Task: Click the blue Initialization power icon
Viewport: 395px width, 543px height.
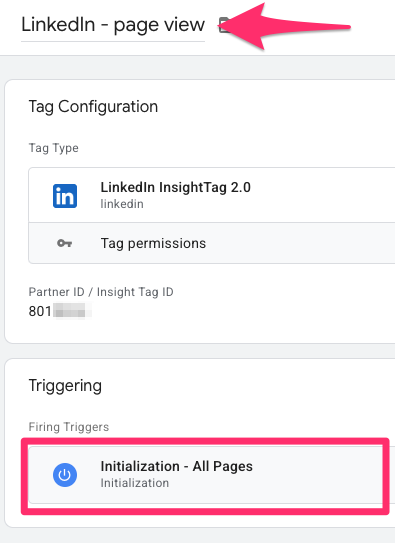Action: coord(65,475)
